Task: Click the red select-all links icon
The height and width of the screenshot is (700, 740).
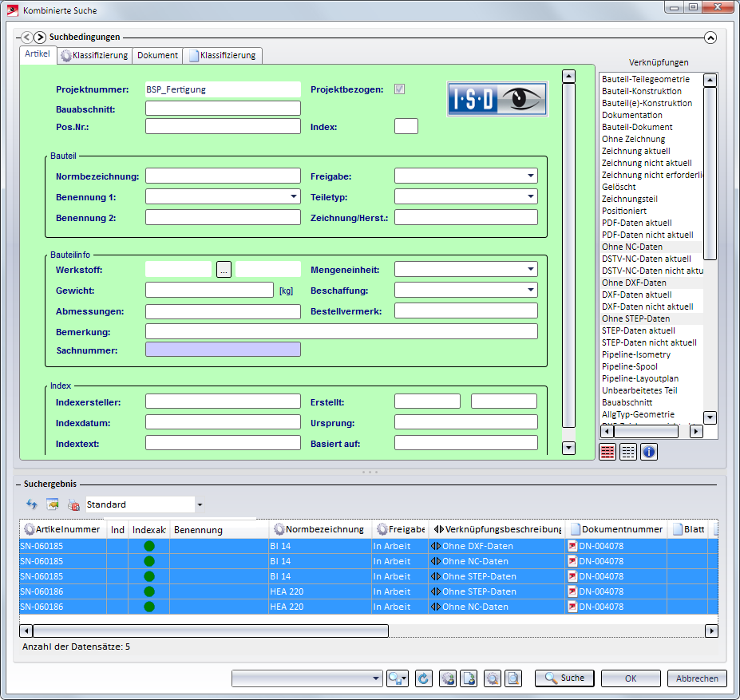Action: 607,452
